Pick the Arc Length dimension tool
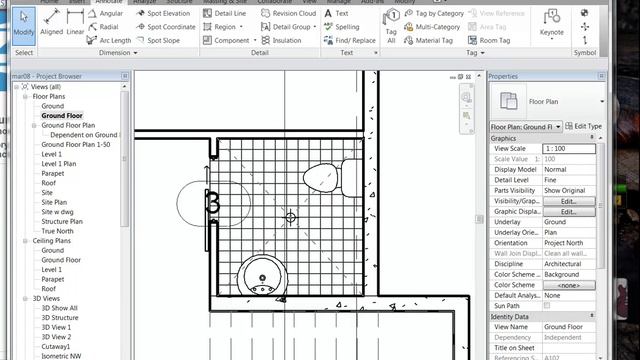 [x=109, y=40]
